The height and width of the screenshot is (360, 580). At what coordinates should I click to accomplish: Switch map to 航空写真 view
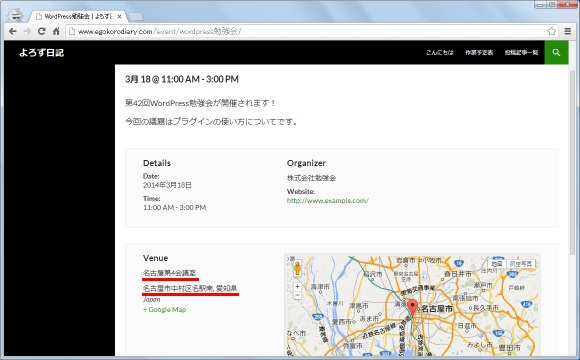521,264
